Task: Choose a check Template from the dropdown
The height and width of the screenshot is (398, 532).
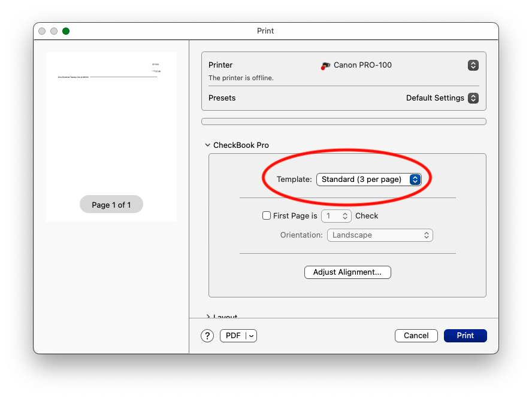Action: pyautogui.click(x=369, y=180)
